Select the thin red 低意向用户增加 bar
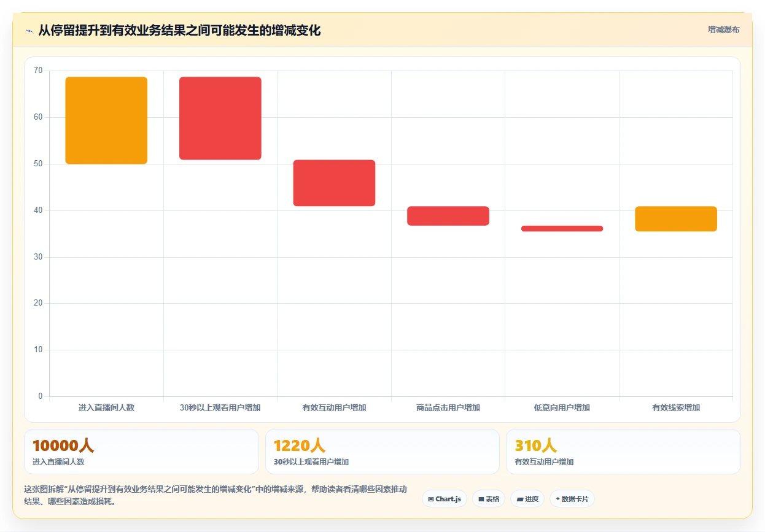This screenshot has height=532, width=765. point(562,228)
